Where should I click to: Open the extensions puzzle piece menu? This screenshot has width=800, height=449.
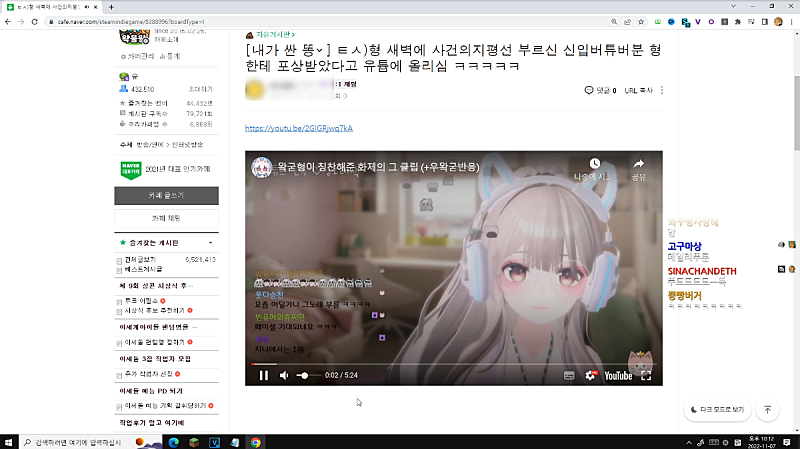(x=738, y=22)
